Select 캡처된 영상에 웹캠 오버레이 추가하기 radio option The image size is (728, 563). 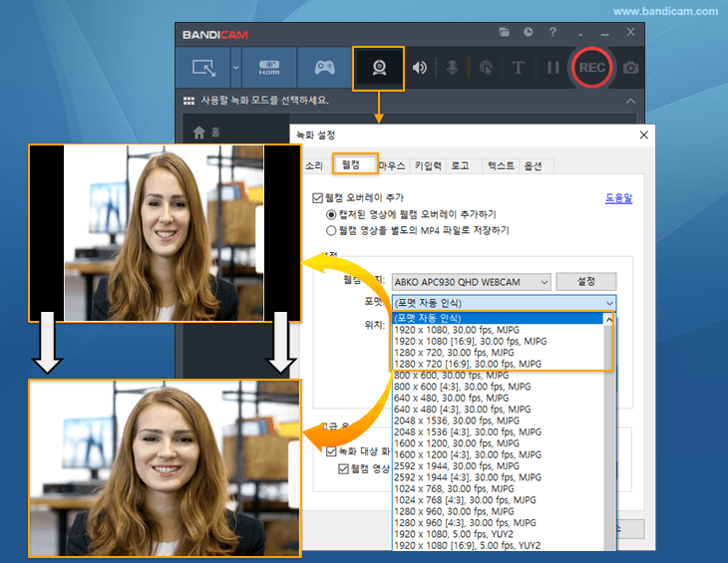331,214
